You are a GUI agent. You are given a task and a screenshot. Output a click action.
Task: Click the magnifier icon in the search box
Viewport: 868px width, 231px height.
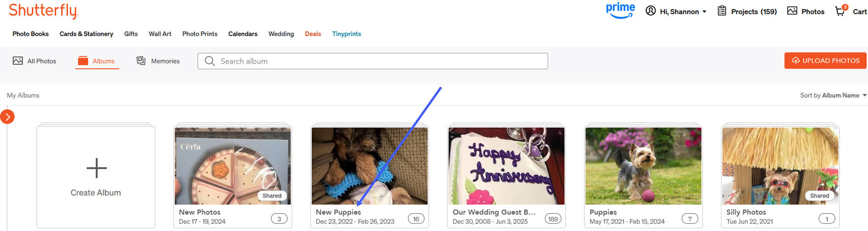pos(210,61)
